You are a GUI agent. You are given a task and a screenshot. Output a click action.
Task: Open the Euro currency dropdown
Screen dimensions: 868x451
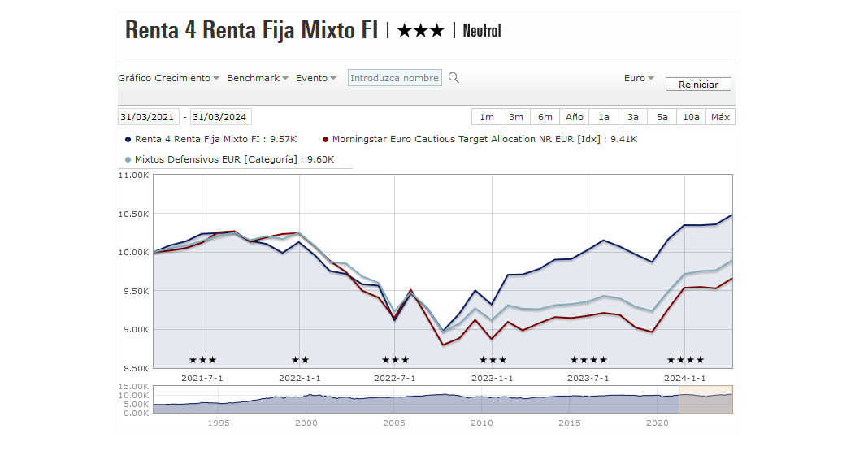point(639,78)
